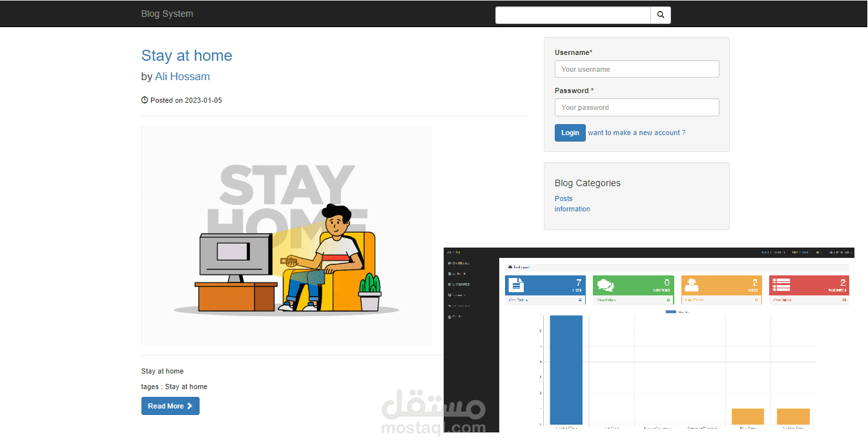Click the circle icon next to View Details on the blue card
This screenshot has width=868, height=446.
[x=579, y=300]
